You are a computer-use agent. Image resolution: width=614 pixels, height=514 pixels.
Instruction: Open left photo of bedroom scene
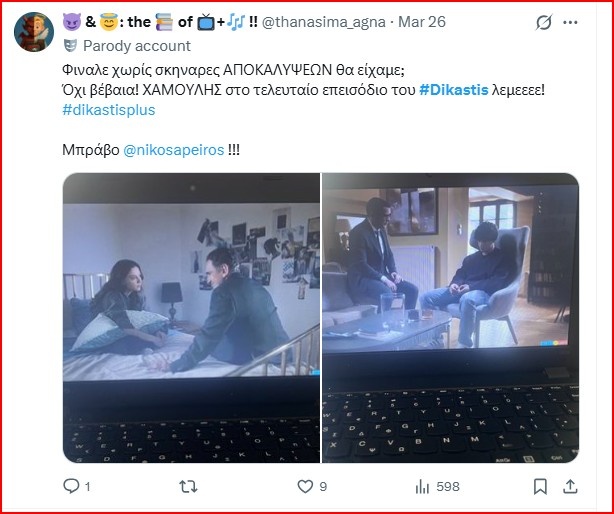click(191, 318)
